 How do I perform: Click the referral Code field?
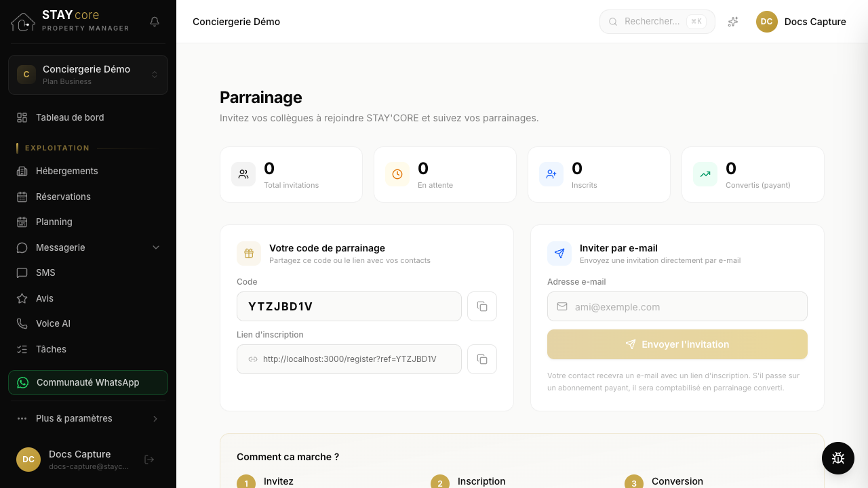pos(349,306)
